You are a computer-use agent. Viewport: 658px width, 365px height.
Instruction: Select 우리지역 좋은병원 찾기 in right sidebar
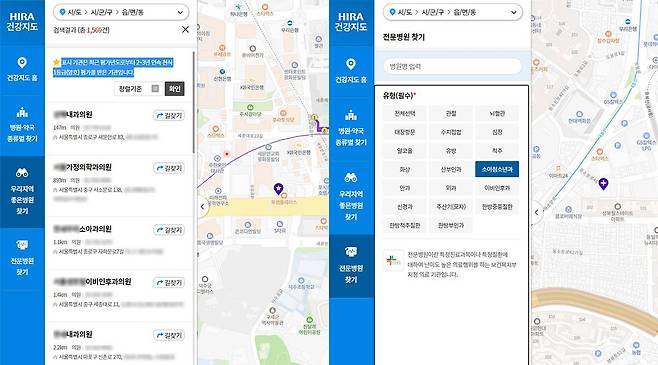(351, 196)
